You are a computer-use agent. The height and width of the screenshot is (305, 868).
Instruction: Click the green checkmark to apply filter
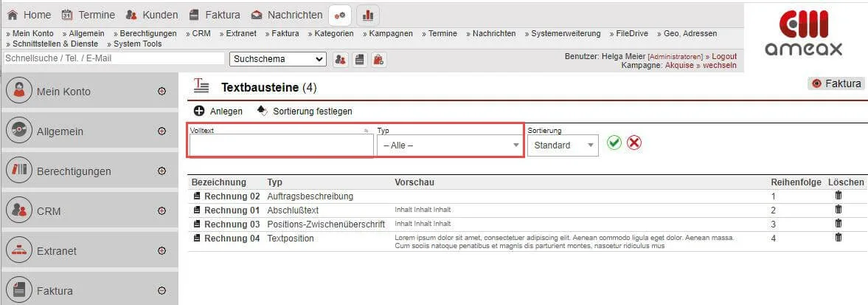coord(614,143)
